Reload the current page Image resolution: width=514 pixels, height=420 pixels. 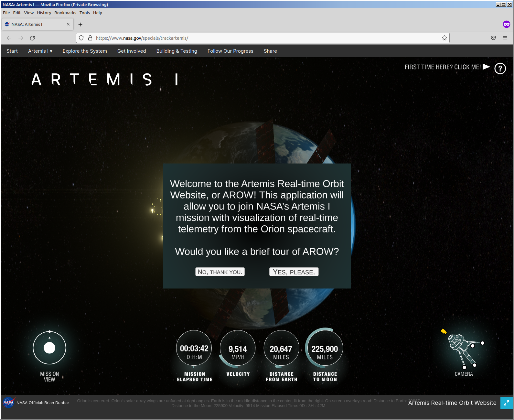click(x=32, y=38)
